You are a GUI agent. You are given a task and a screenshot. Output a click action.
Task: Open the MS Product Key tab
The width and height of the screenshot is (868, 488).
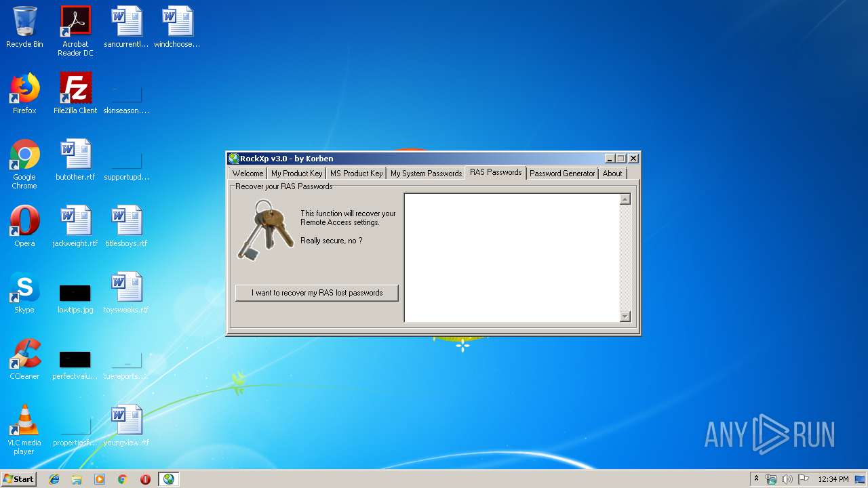click(356, 174)
